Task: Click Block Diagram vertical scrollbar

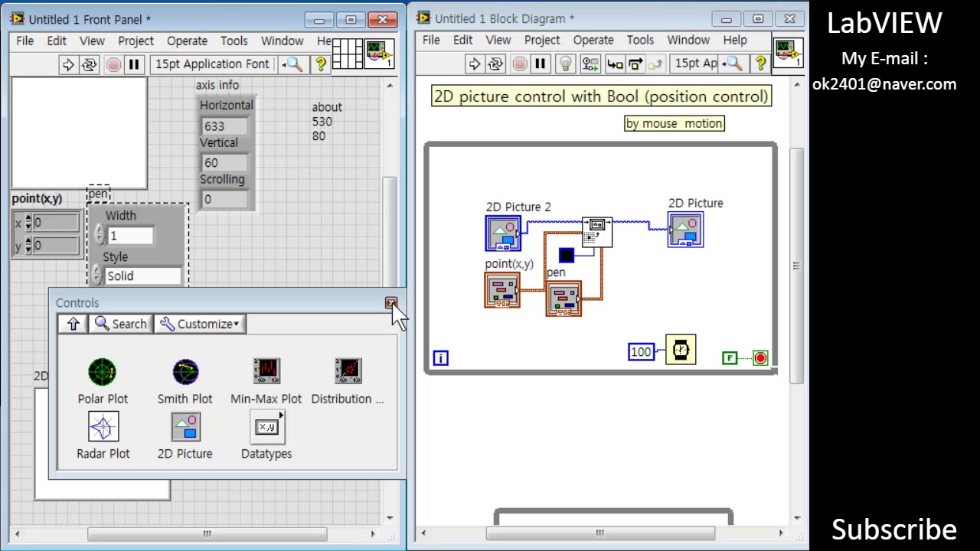Action: point(796,266)
